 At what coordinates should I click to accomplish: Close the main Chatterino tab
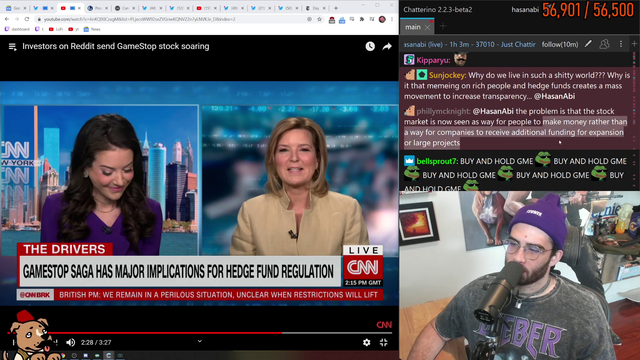coord(427,27)
